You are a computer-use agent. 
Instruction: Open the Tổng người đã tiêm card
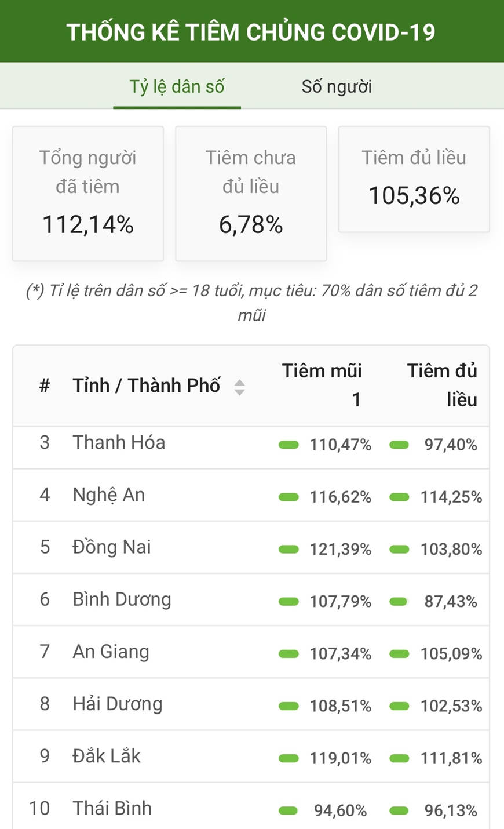pos(88,194)
